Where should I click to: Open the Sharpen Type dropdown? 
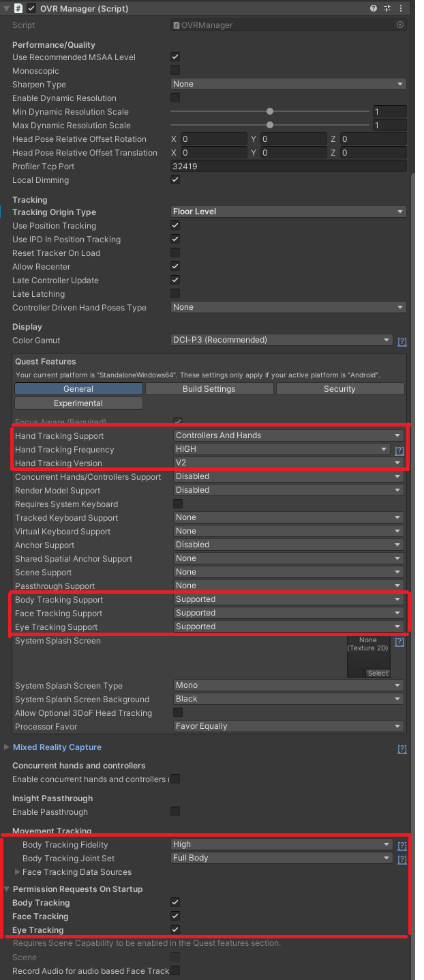click(288, 84)
